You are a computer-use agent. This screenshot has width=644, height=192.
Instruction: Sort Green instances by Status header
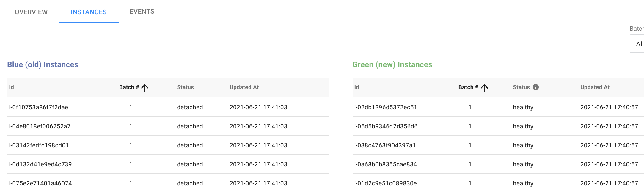pyautogui.click(x=521, y=87)
